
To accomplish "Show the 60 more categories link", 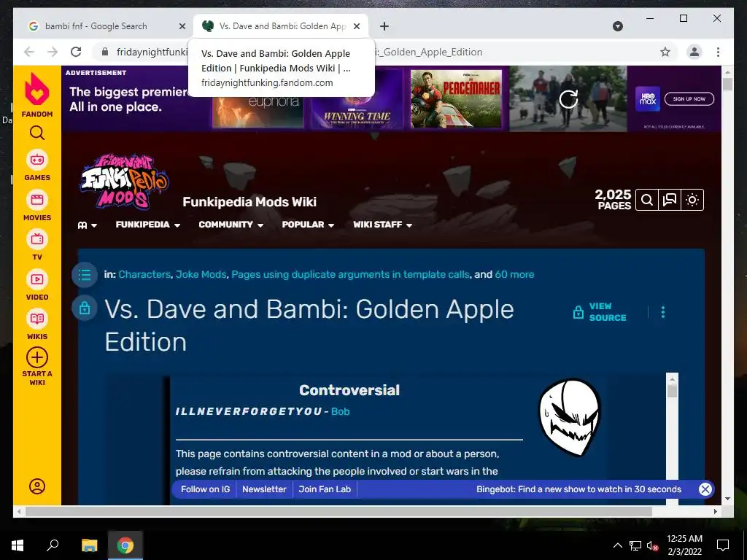I will [x=514, y=274].
